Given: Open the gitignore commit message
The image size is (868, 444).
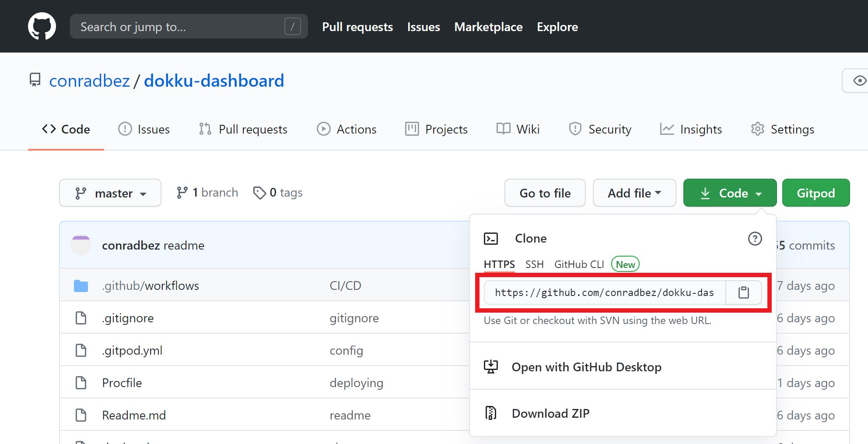Looking at the screenshot, I should [x=354, y=318].
